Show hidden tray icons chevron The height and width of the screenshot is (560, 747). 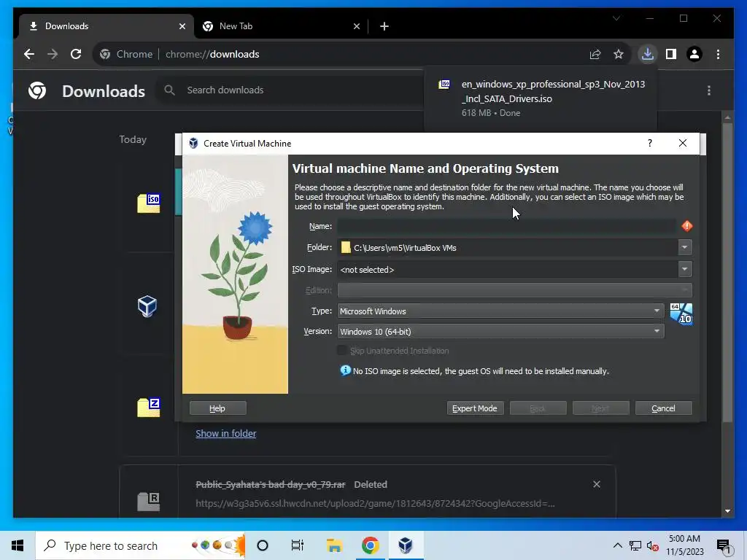[x=617, y=545]
